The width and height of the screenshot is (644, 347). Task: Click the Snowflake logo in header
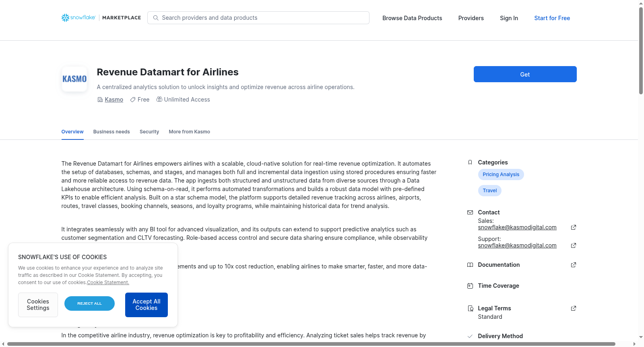pyautogui.click(x=78, y=18)
